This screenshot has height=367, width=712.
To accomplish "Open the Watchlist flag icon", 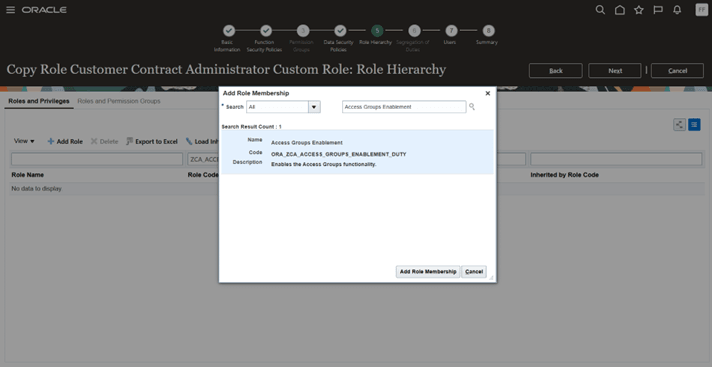I will (658, 10).
